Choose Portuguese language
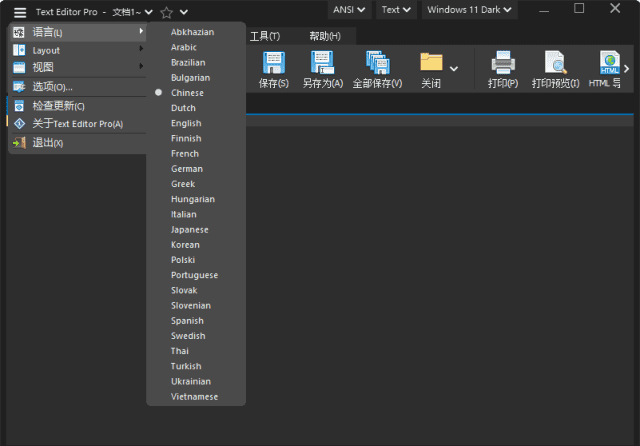 196,275
